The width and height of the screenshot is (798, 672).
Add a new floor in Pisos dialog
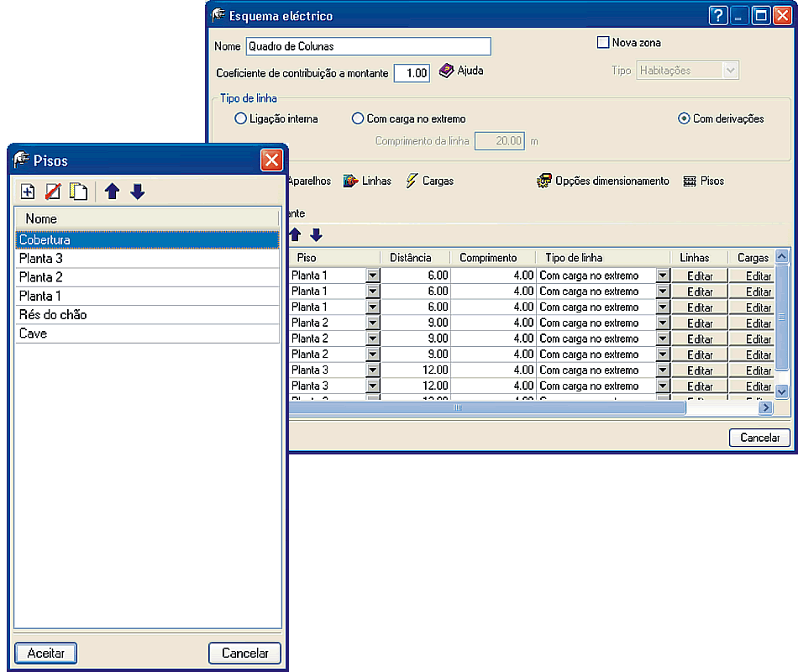point(28,192)
